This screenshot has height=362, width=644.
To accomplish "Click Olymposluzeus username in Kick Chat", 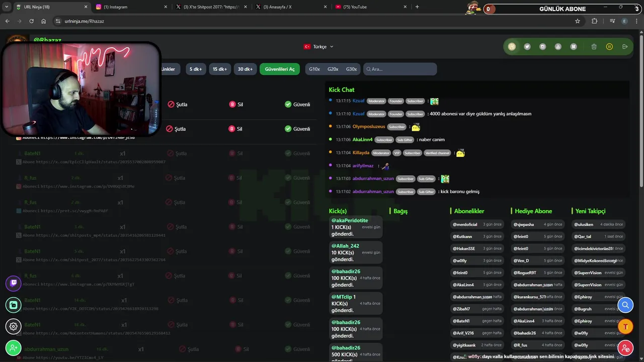I will 369,127.
